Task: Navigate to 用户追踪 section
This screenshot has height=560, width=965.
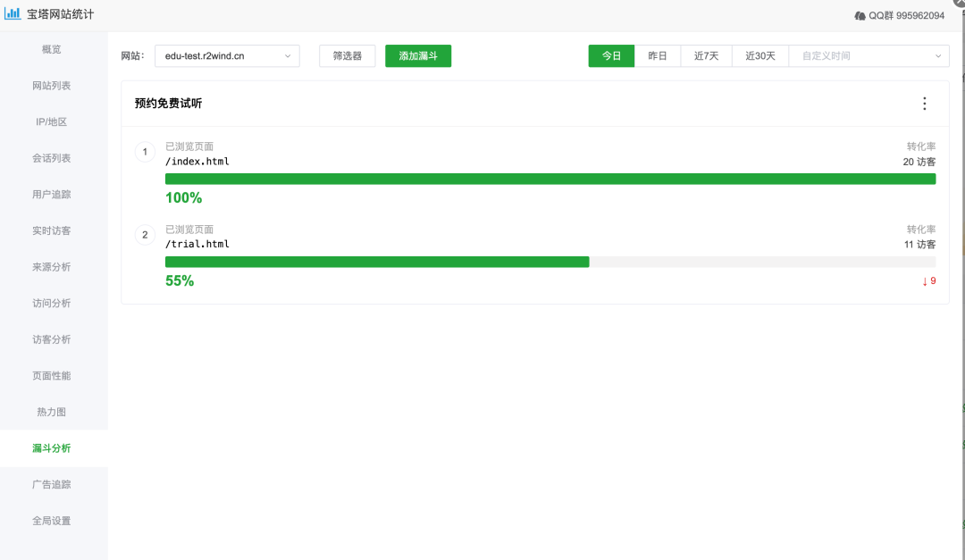Action: pyautogui.click(x=52, y=195)
